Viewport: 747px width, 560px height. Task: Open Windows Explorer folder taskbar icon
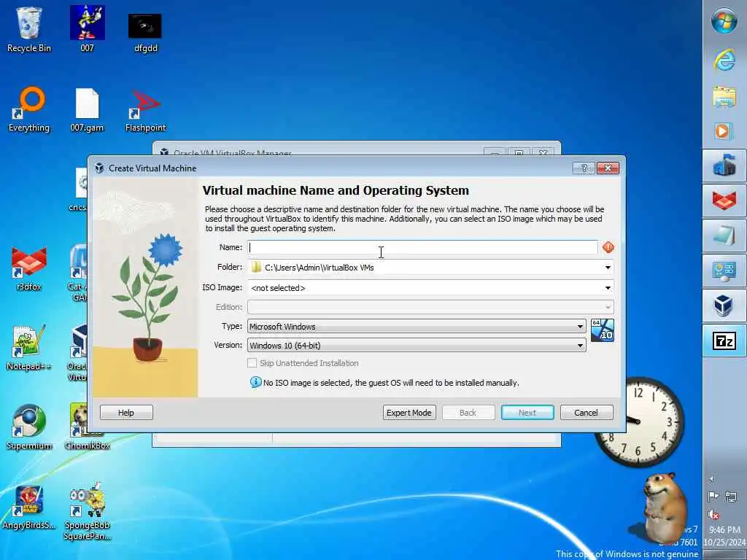(724, 96)
